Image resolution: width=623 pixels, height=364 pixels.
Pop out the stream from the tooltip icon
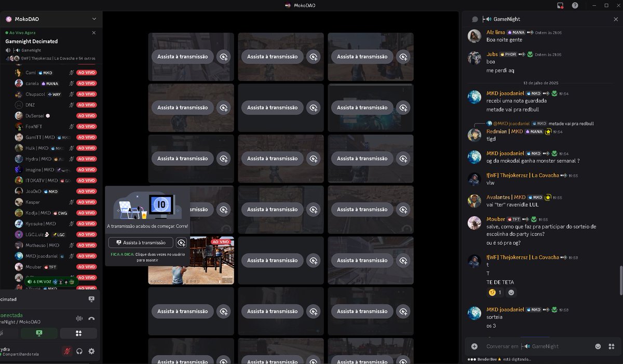[181, 242]
